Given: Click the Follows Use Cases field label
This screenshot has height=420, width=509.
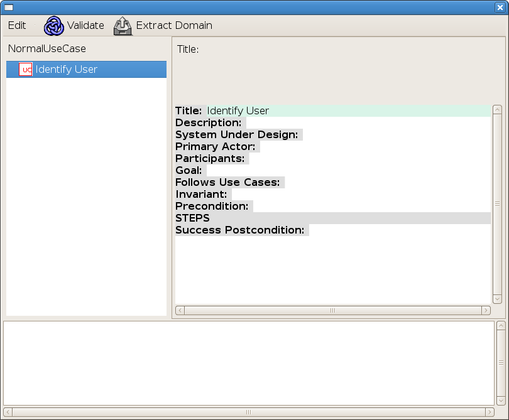Looking at the screenshot, I should pyautogui.click(x=227, y=182).
